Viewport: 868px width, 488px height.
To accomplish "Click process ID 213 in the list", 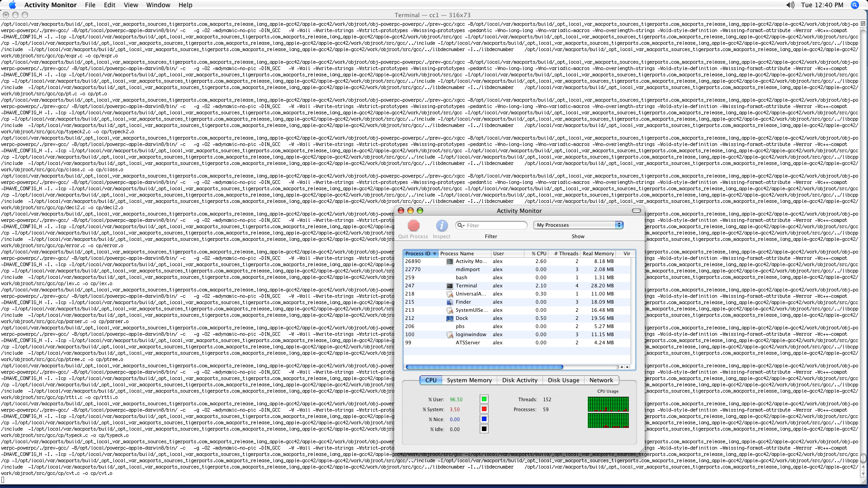I will pos(410,310).
